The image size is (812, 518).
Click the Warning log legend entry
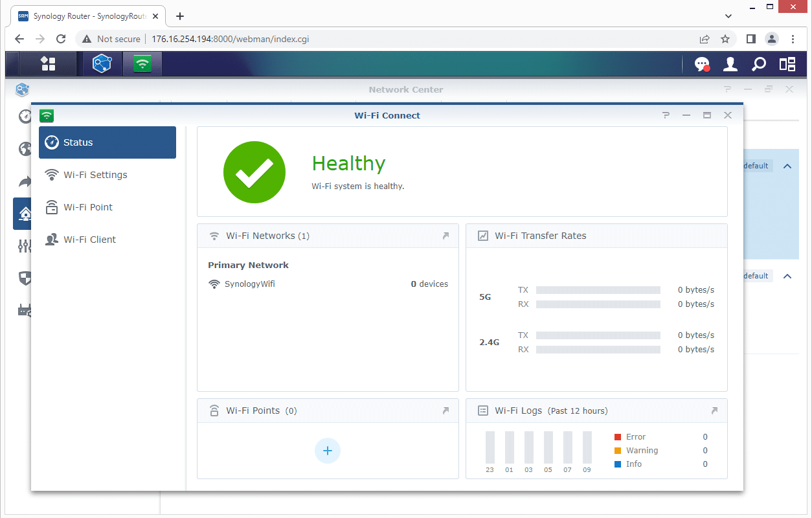pyautogui.click(x=636, y=451)
